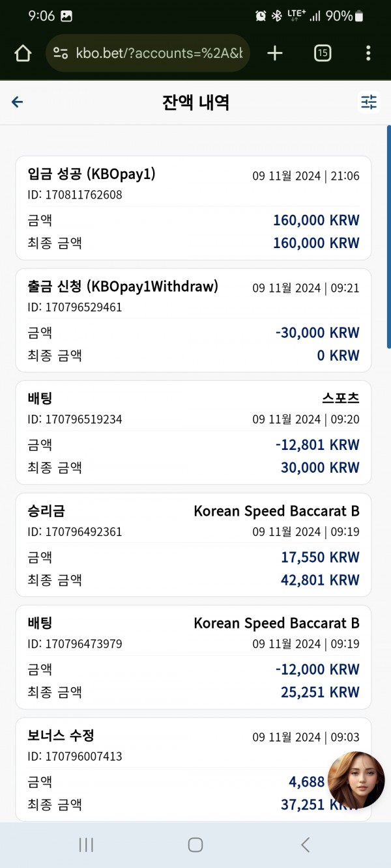Open a new browser tab with plus
Viewport: 391px width, 868px height.
pos(275,53)
